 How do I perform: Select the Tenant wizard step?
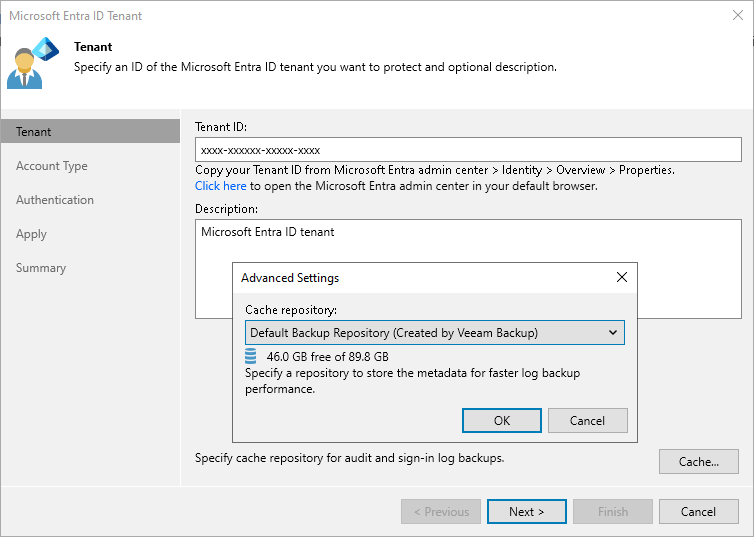90,131
